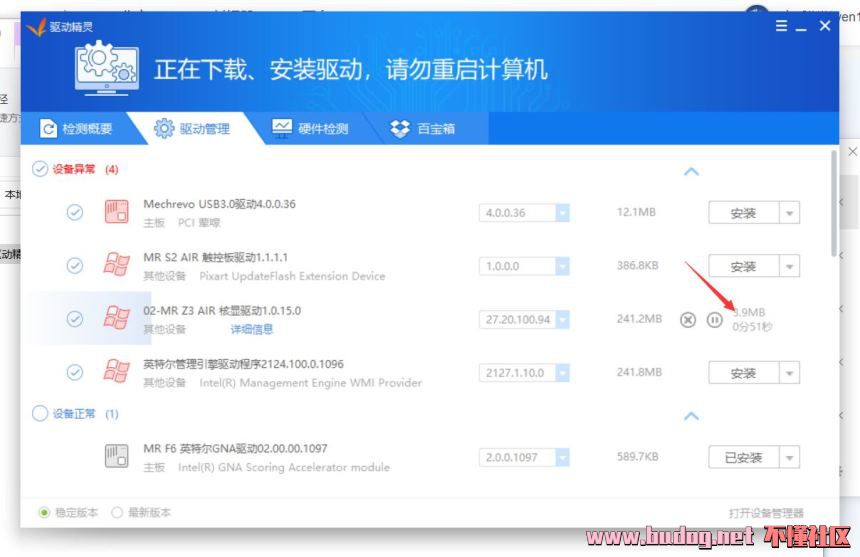Click Mechrevo USB3.0 motherboard device icon
The width and height of the screenshot is (860, 557).
click(x=117, y=212)
